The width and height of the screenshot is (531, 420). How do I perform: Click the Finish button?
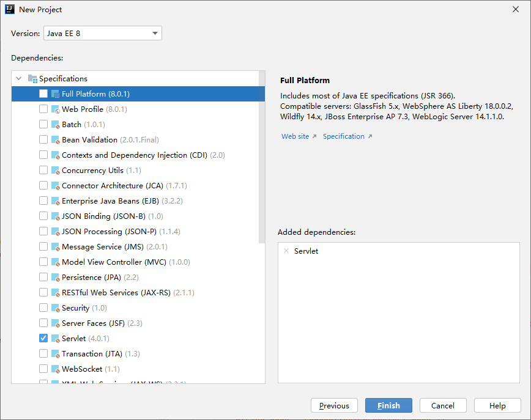click(x=389, y=405)
